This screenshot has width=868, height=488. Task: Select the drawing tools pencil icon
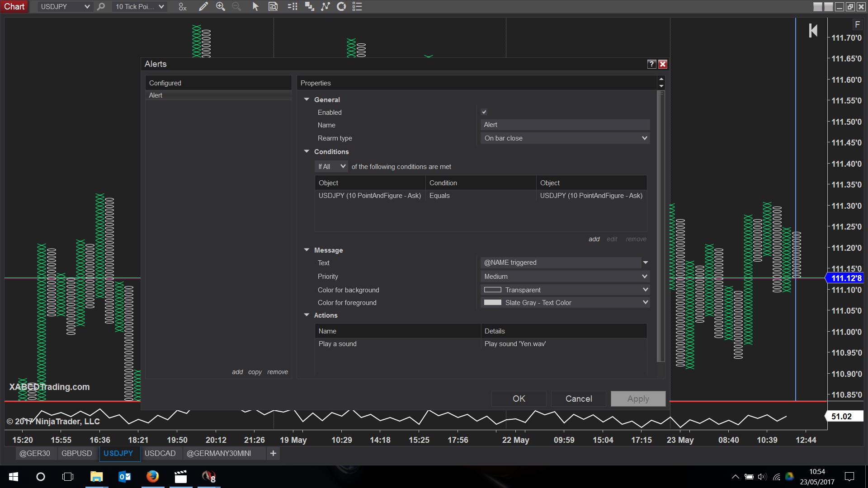(203, 7)
